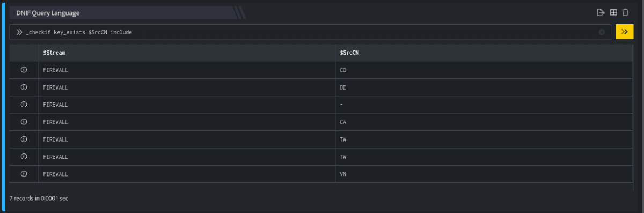
Task: Sort by the $SrcCN column header
Action: click(x=349, y=53)
